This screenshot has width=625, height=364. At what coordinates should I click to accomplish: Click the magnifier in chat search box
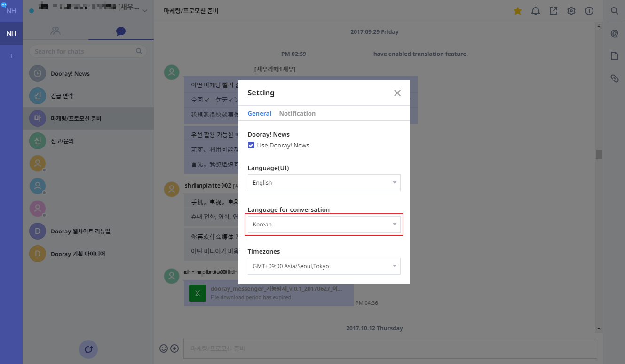[x=139, y=51]
